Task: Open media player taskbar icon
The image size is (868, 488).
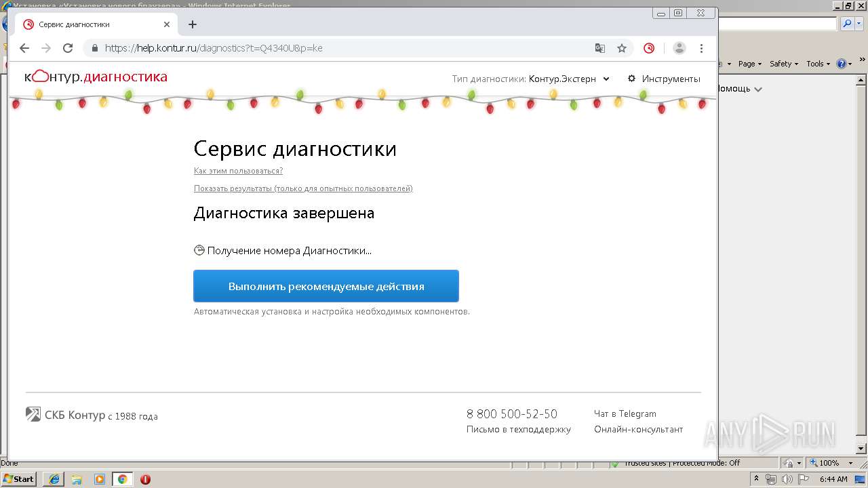Action: [x=100, y=479]
